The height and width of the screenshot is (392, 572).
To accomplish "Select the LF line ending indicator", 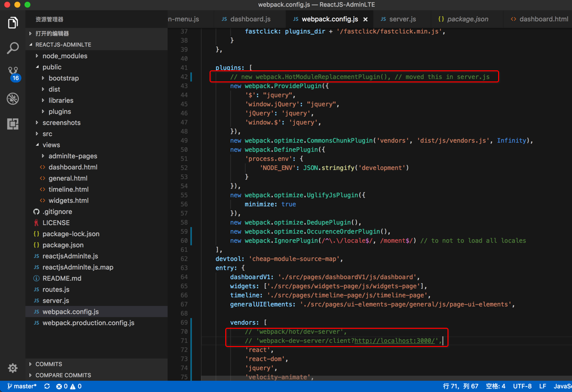I will 542,386.
